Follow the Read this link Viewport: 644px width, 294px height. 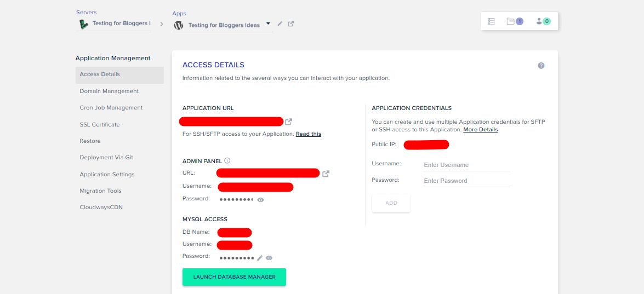309,134
